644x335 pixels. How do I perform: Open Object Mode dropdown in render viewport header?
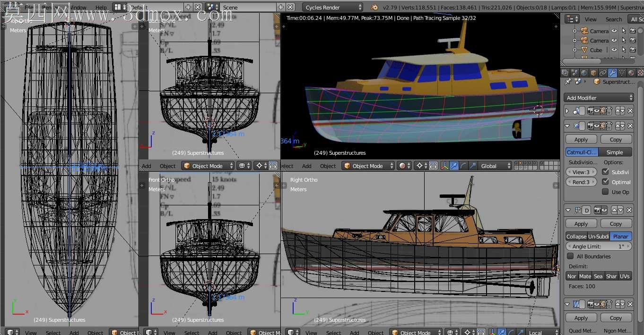367,166
